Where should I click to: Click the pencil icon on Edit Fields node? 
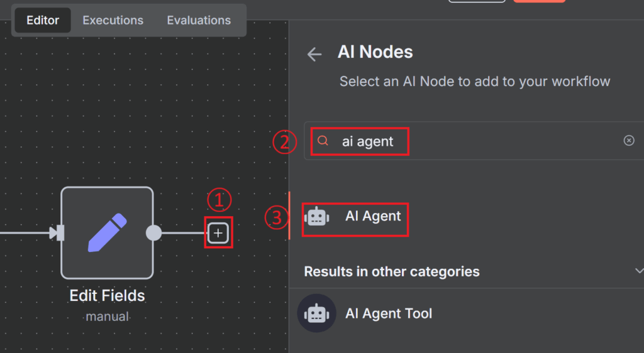(107, 232)
